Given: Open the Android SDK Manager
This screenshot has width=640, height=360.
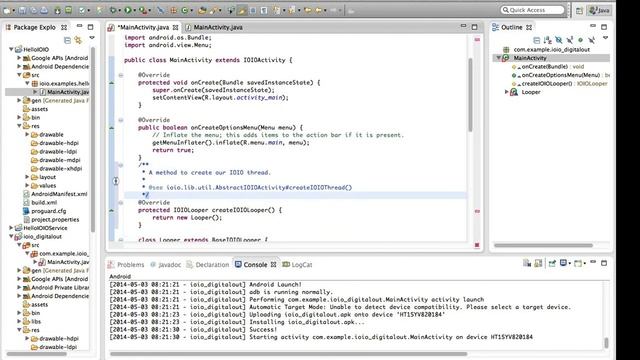Looking at the screenshot, I should [x=58, y=10].
